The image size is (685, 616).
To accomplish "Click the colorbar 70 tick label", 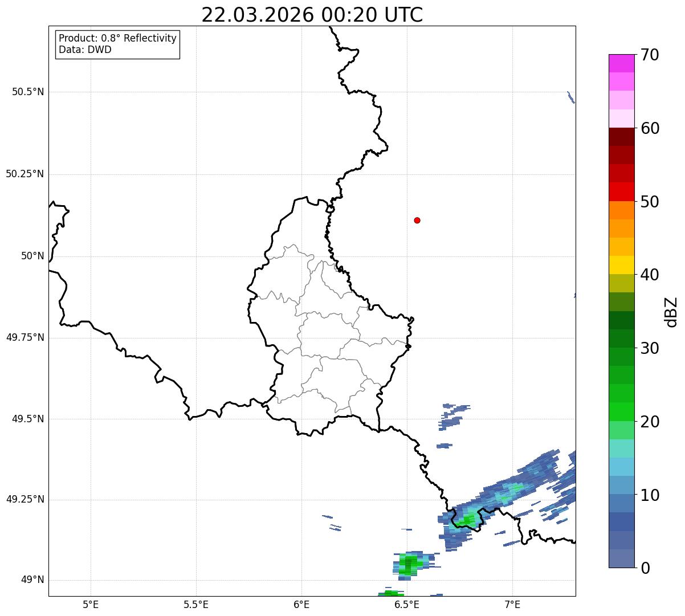I will click(x=650, y=55).
